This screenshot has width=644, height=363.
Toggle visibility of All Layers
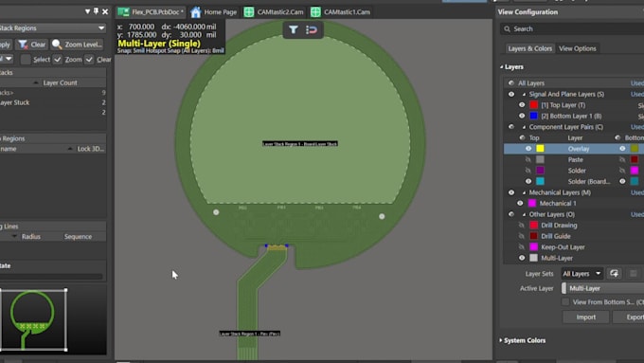(x=510, y=83)
